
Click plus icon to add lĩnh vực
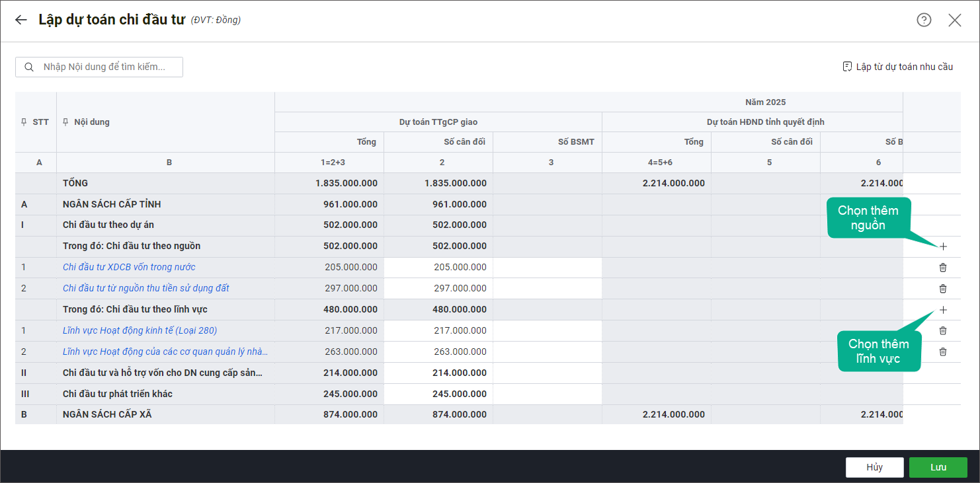pos(943,310)
